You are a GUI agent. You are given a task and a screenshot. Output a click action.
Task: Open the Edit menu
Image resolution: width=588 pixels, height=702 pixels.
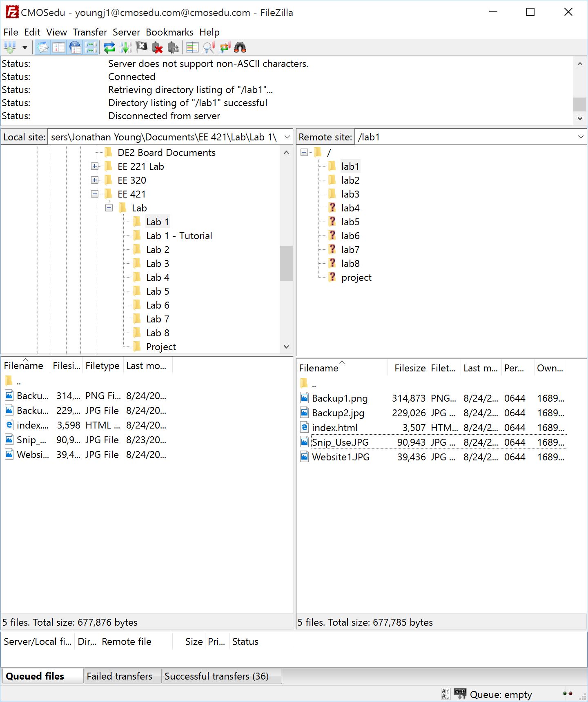(x=32, y=32)
